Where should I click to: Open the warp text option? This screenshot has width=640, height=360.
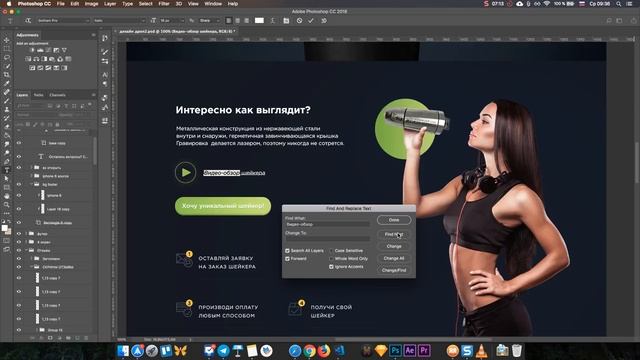[273, 20]
